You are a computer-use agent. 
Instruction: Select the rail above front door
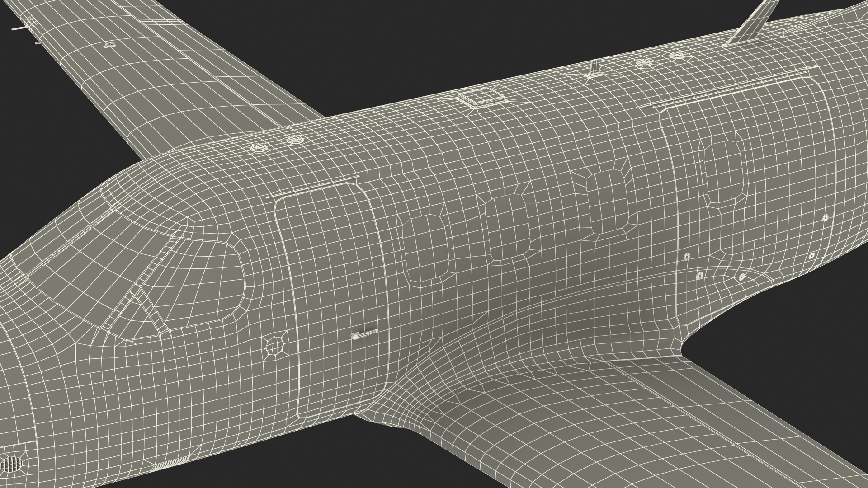coord(312,188)
